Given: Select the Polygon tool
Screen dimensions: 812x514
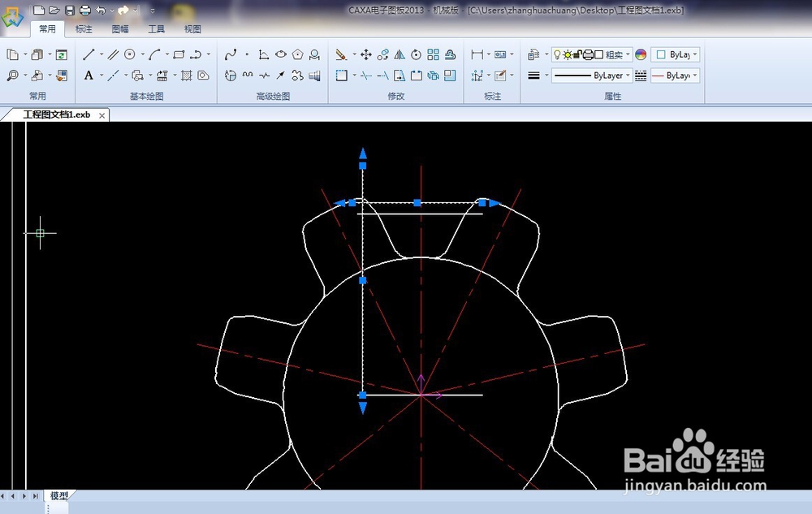Looking at the screenshot, I should pos(297,54).
